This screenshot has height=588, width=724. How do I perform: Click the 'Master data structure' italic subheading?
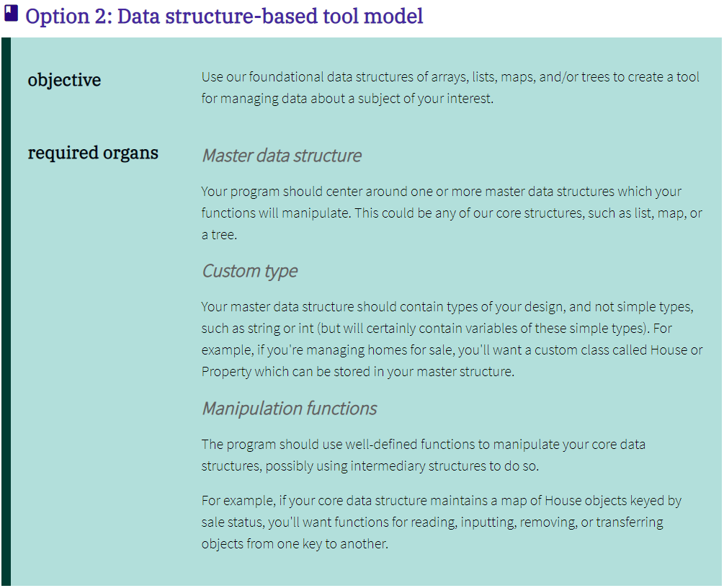(x=282, y=156)
